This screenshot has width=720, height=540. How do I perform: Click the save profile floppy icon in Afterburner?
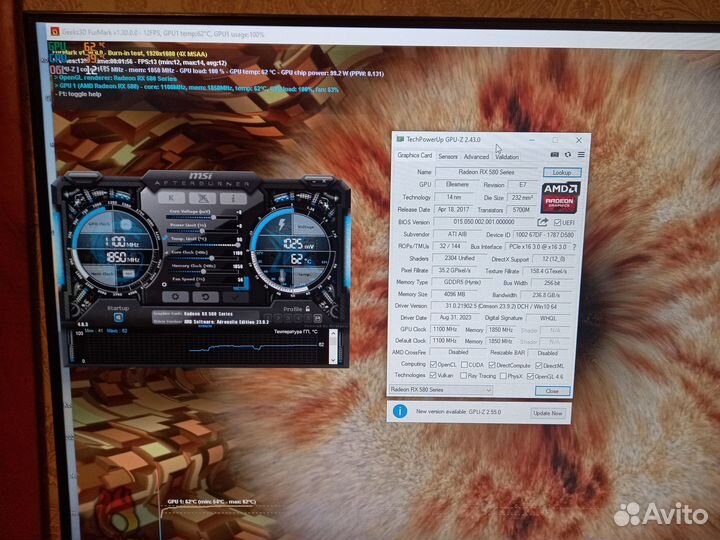coord(317,318)
